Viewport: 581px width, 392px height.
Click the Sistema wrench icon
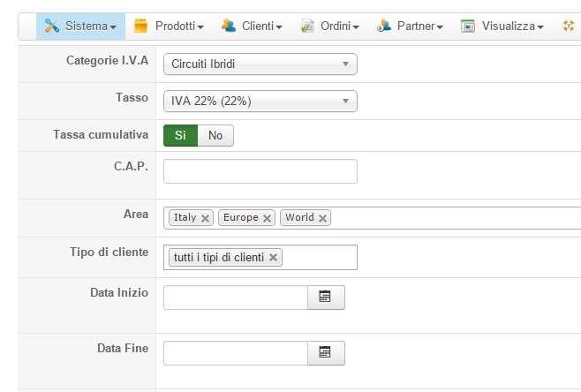tap(51, 26)
